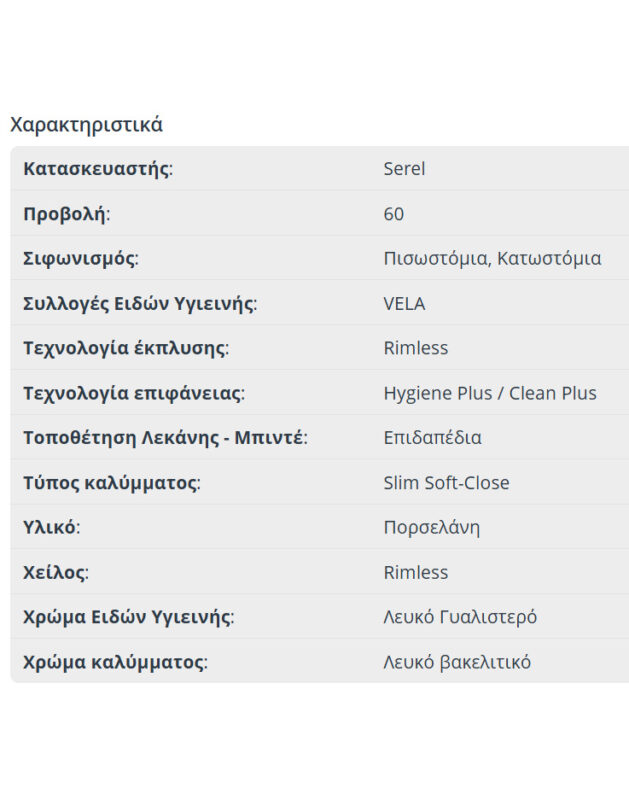Select the Λευκό βακελιτικό cover color value
Image resolution: width=629 pixels, height=800 pixels.
tap(457, 662)
